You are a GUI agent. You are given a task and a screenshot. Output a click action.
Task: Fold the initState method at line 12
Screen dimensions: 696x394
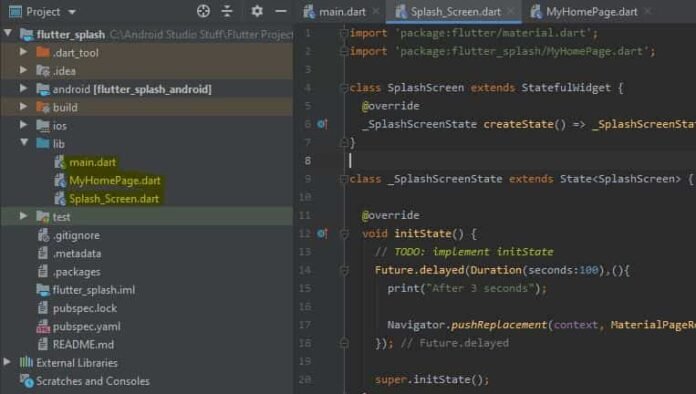[344, 234]
